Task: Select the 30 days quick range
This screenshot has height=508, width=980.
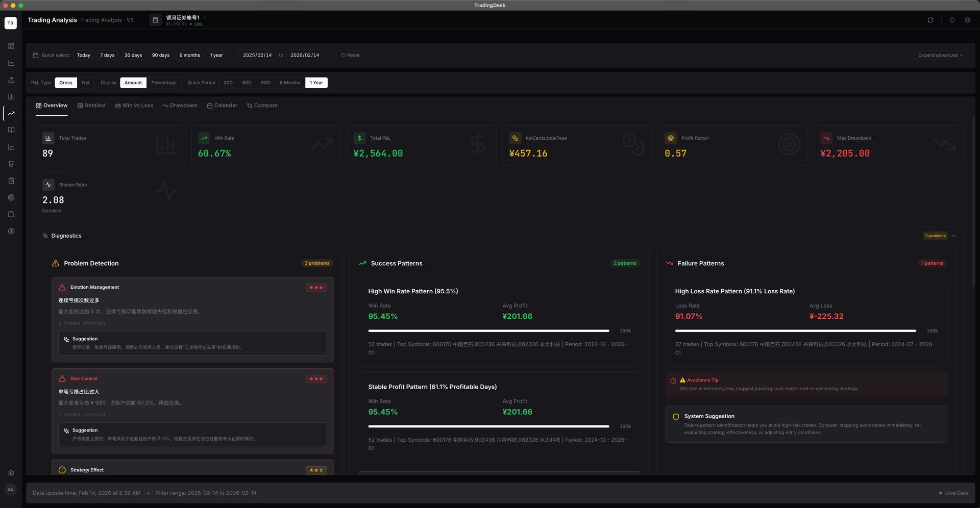Action: pos(133,55)
